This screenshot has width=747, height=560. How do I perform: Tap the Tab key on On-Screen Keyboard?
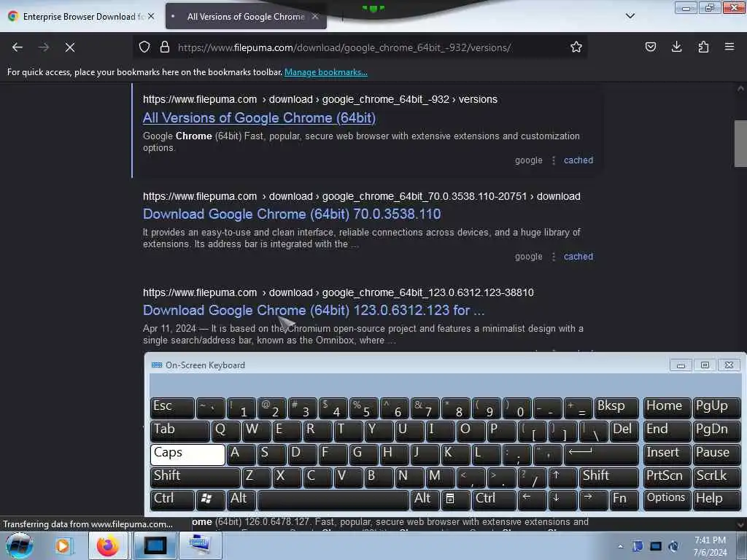[180, 431]
